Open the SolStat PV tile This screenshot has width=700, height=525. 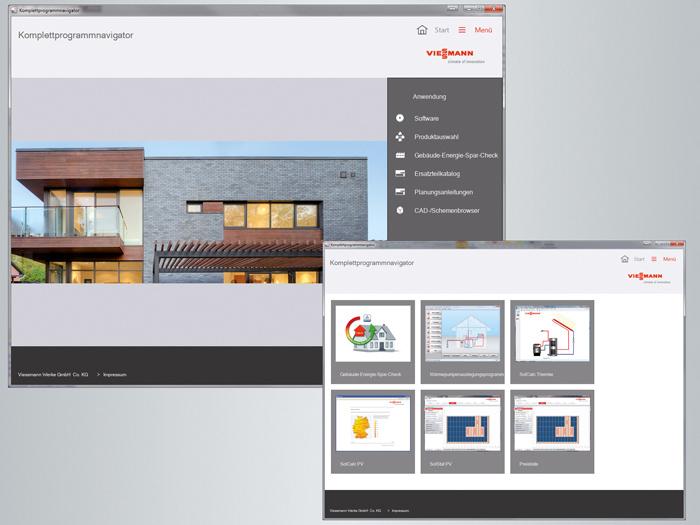[462, 431]
